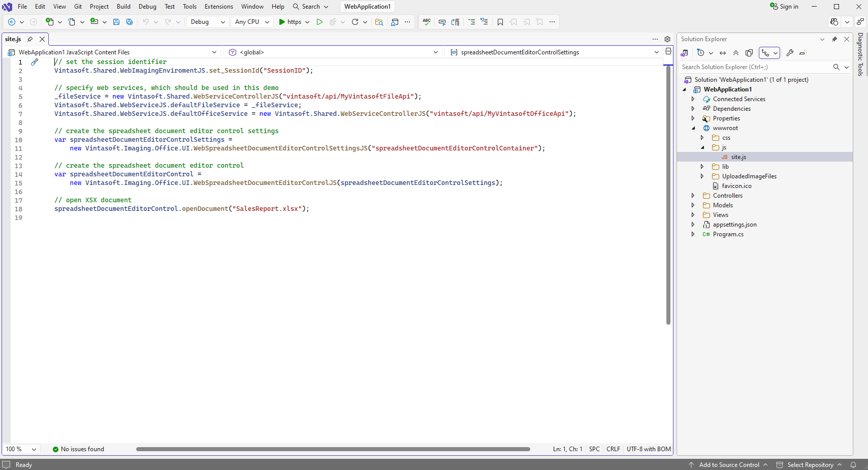Open the Build menu

click(123, 7)
